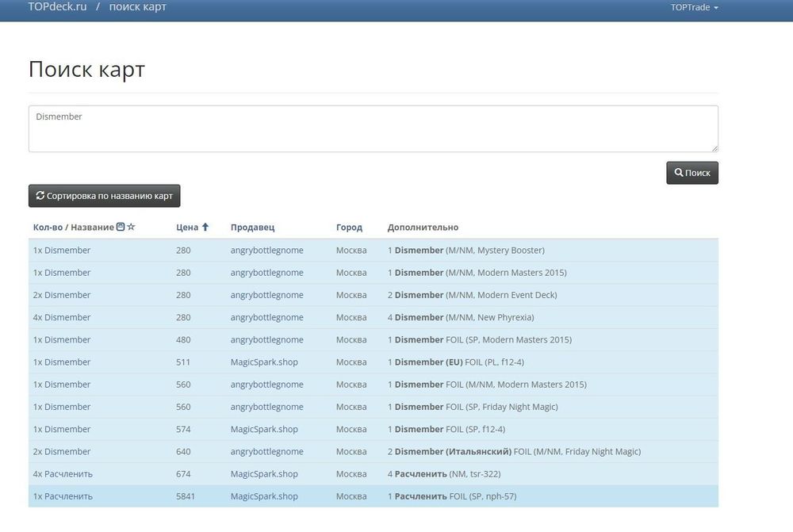Viewport: 793px width, 532px height.
Task: Click Сортировка по названию карт button
Action: 105,196
